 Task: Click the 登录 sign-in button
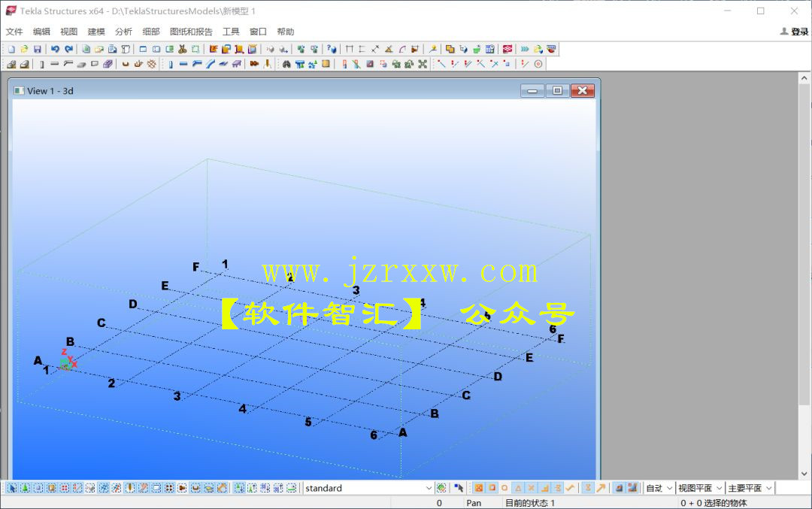click(795, 32)
